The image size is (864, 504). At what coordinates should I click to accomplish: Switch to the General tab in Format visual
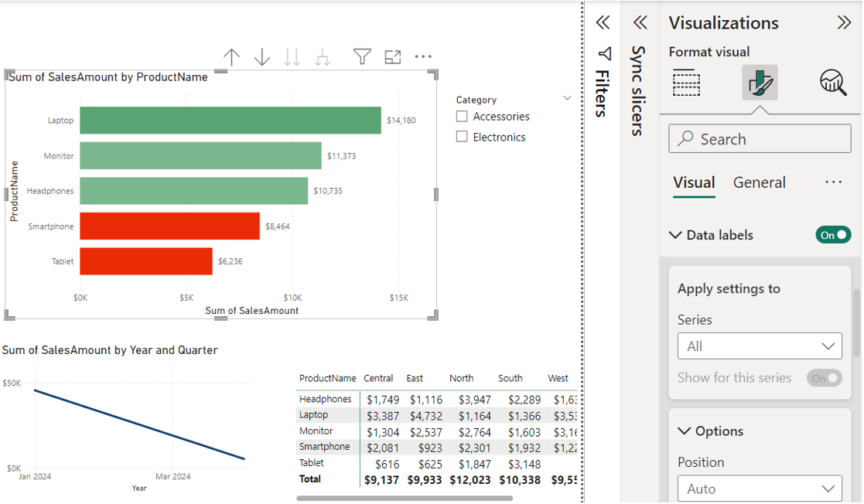point(759,182)
